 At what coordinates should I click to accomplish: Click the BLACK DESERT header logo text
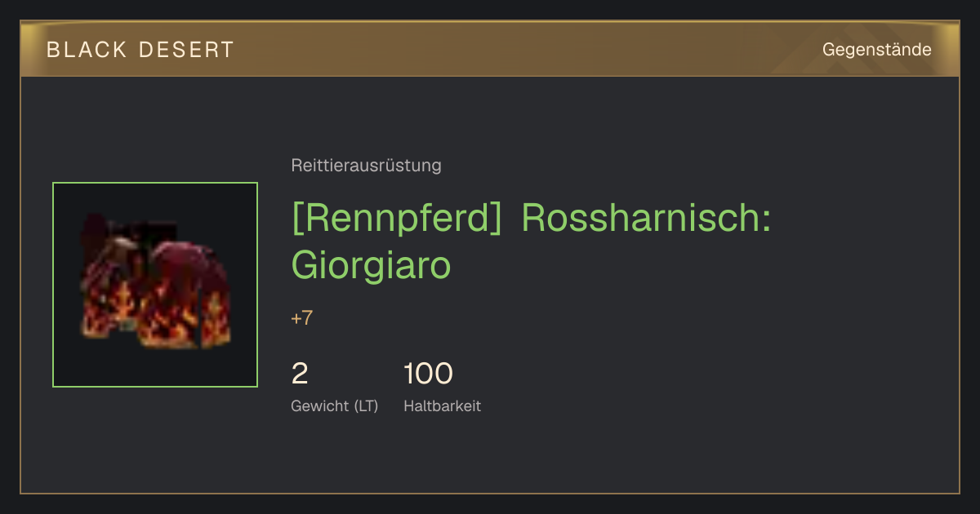[x=140, y=50]
